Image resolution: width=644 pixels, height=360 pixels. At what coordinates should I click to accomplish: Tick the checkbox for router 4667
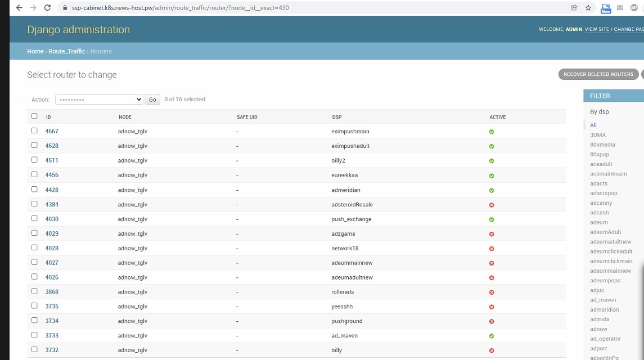tap(34, 130)
